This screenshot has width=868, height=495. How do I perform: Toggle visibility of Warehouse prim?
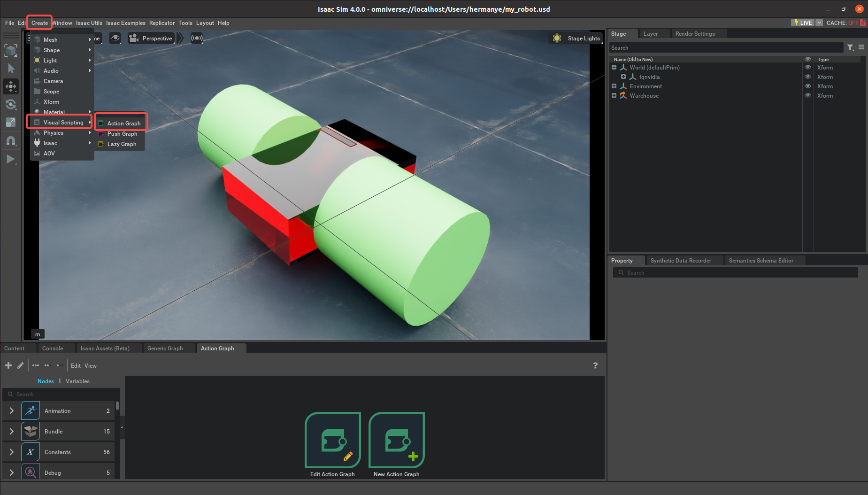[x=808, y=95]
